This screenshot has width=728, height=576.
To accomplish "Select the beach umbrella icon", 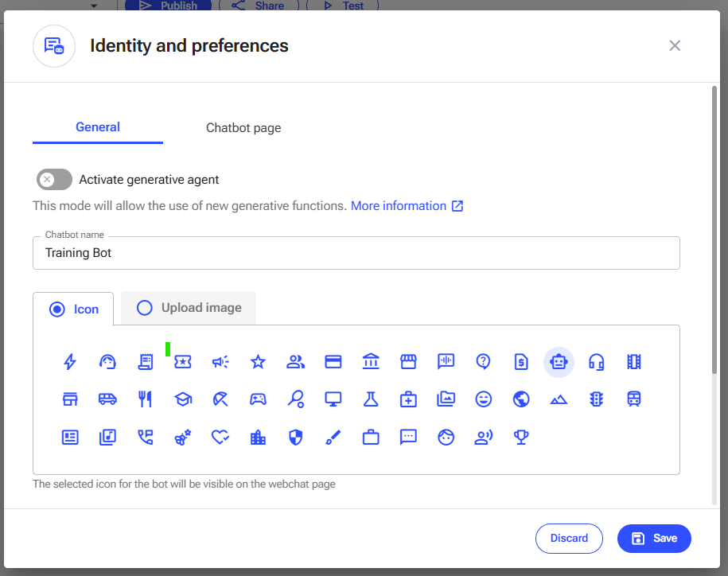I will pyautogui.click(x=220, y=399).
